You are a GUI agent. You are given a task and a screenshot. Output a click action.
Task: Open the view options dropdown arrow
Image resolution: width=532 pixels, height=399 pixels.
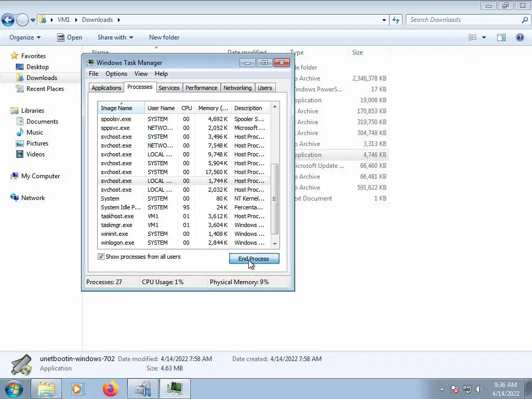tap(484, 37)
